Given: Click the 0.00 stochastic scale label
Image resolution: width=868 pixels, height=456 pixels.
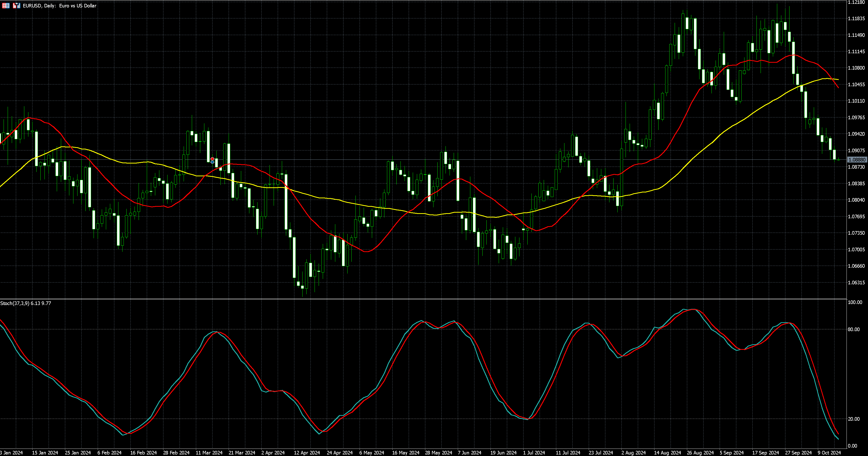Looking at the screenshot, I should click(x=852, y=446).
